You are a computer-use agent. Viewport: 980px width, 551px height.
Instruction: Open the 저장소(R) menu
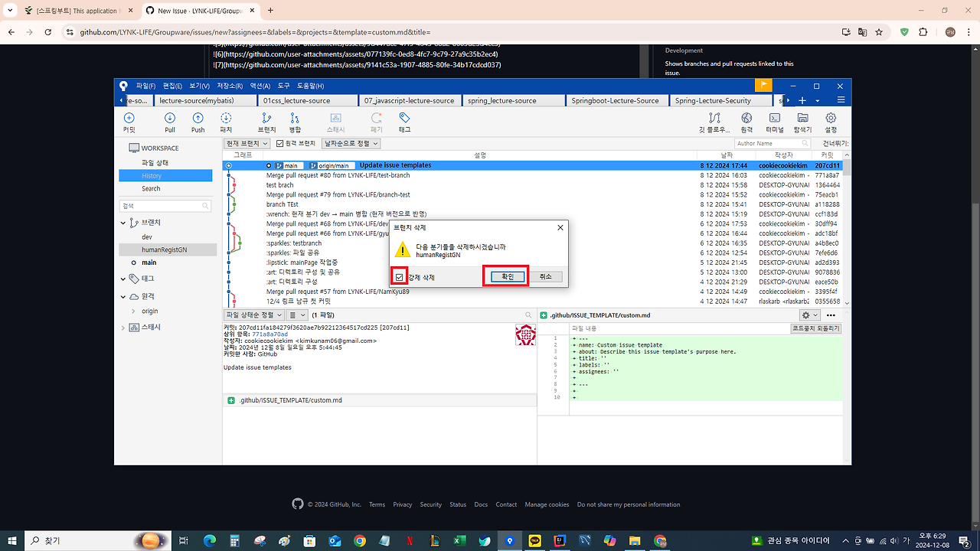pos(230,86)
